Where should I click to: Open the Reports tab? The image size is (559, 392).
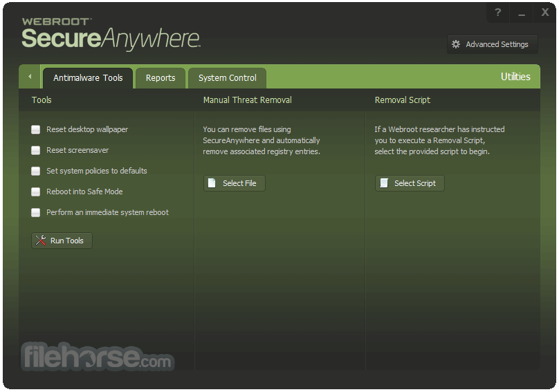tap(161, 77)
